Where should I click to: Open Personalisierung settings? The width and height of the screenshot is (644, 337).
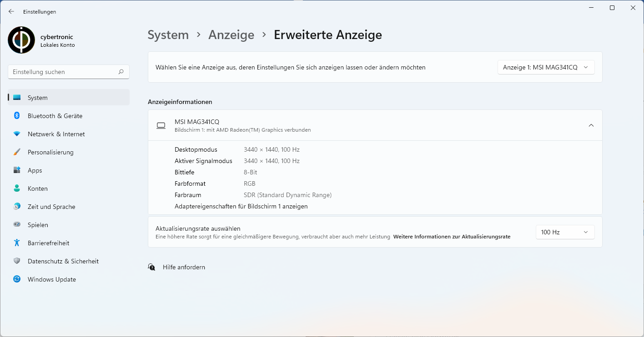(69, 152)
